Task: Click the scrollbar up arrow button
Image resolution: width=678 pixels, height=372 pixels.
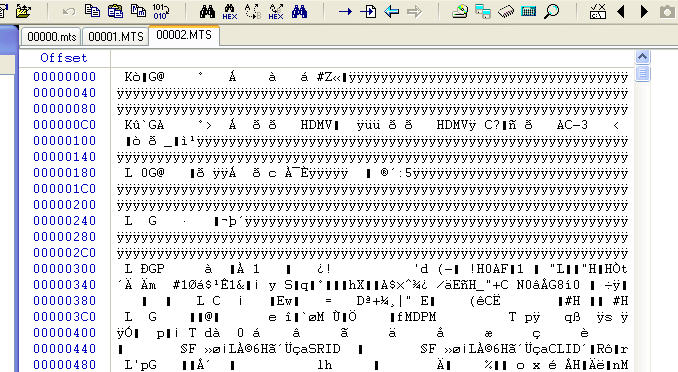Action: click(x=643, y=57)
